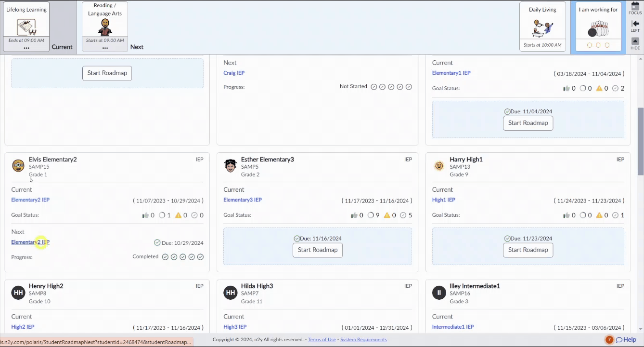The image size is (644, 347).
Task: Open the High2 IEP link
Action: (23, 327)
